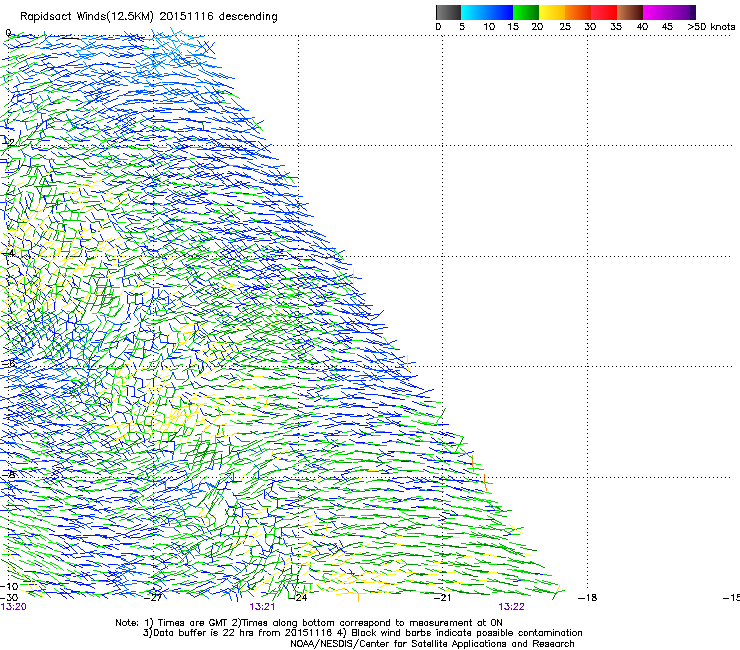Select the longitude axis label '-21'

pos(442,598)
